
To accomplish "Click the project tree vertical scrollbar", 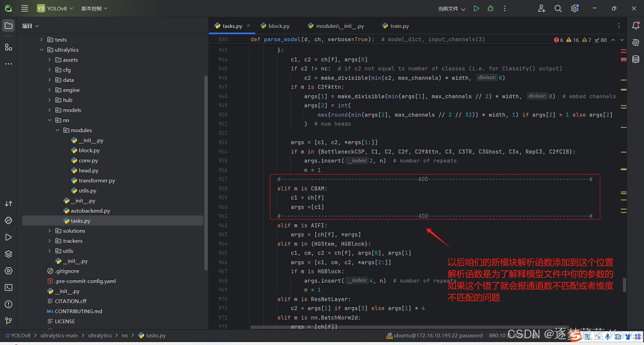I will (206, 173).
